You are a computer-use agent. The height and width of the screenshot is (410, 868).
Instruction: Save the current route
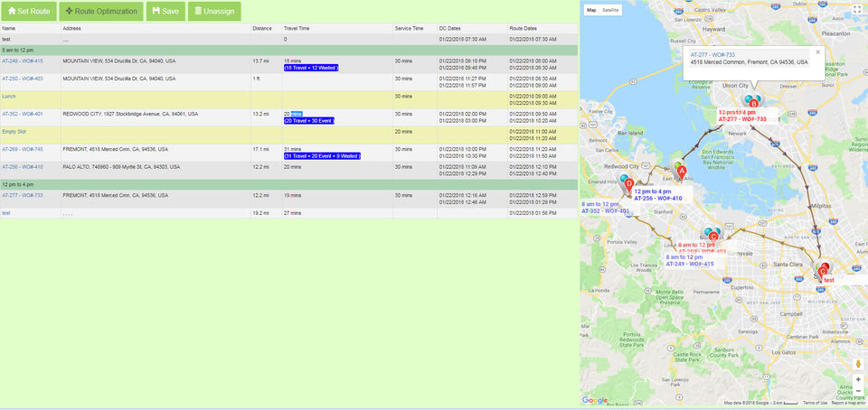(165, 11)
